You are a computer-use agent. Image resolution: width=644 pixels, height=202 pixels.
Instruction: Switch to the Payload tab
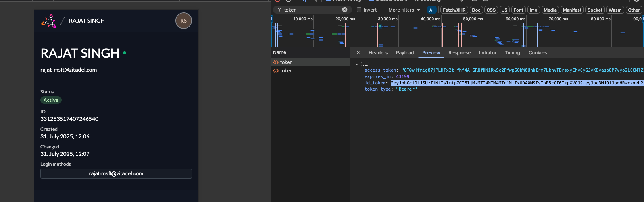click(405, 53)
